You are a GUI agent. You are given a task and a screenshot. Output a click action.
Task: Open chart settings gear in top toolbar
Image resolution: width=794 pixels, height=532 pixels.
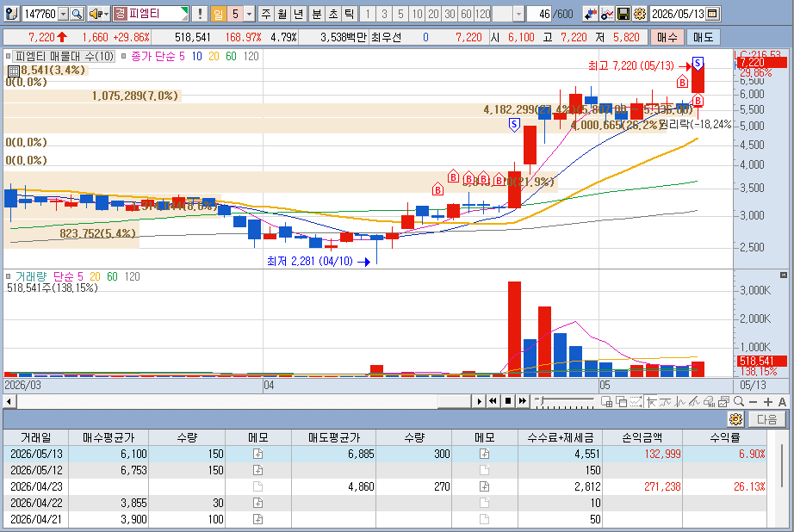coord(640,14)
